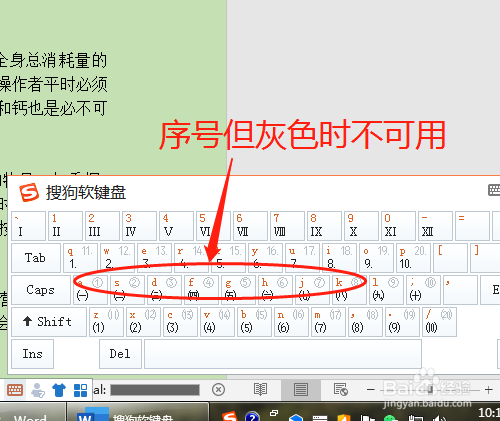Click the blue question mark tray icon

(252, 417)
